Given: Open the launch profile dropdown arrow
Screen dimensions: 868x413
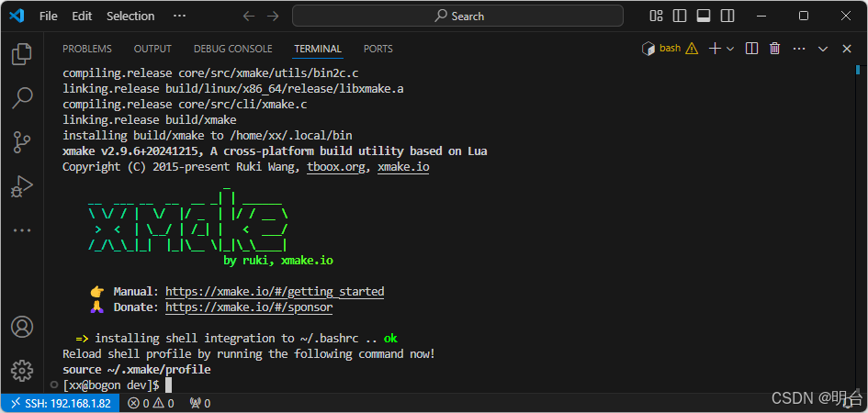Looking at the screenshot, I should 730,49.
